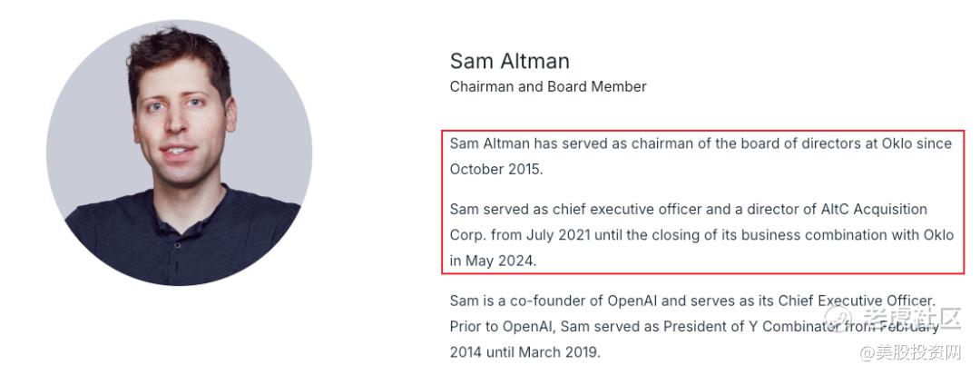Click "October 2015" text
This screenshot has height=375, width=980.
[x=495, y=170]
